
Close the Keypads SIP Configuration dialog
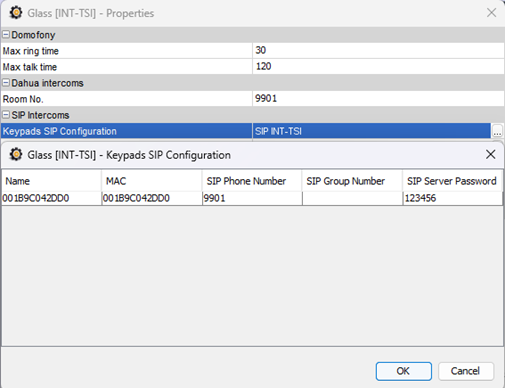click(490, 155)
